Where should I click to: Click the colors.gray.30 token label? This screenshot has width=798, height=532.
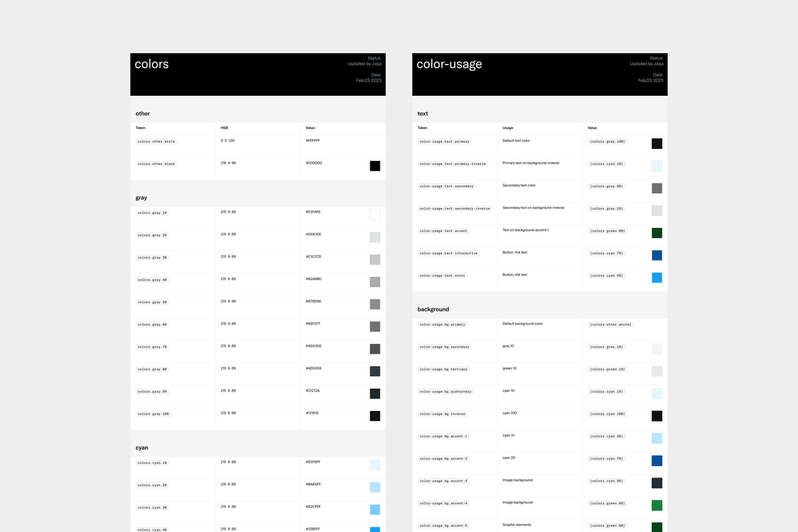click(x=152, y=257)
